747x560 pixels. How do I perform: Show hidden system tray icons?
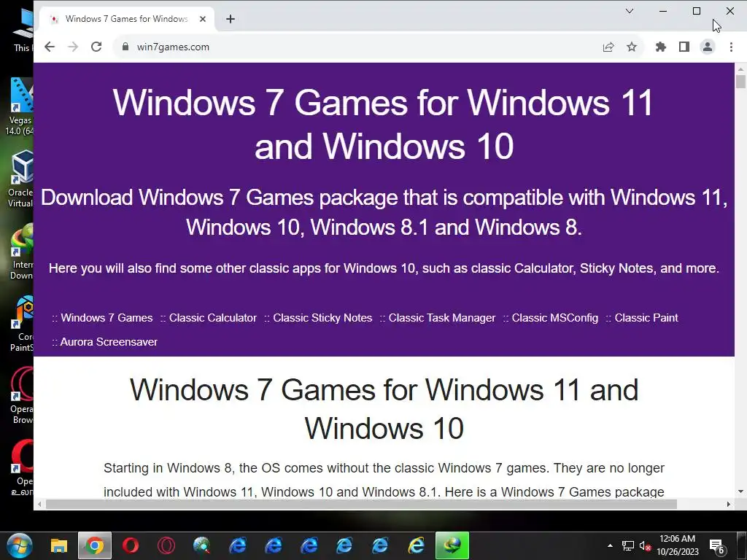click(610, 545)
